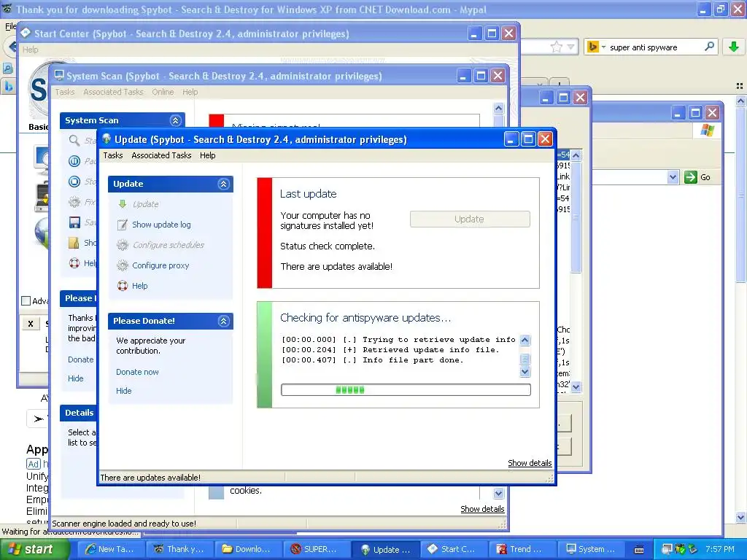The width and height of the screenshot is (747, 560).
Task: Click the disabled Update button in Last update
Action: [470, 219]
